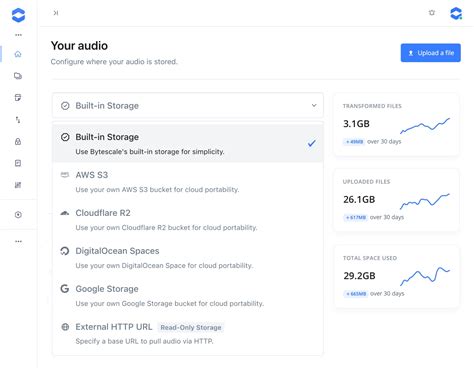Click 'Specify a base URL to pull audio' text
Viewport: 474px width, 368px height.
(x=144, y=341)
